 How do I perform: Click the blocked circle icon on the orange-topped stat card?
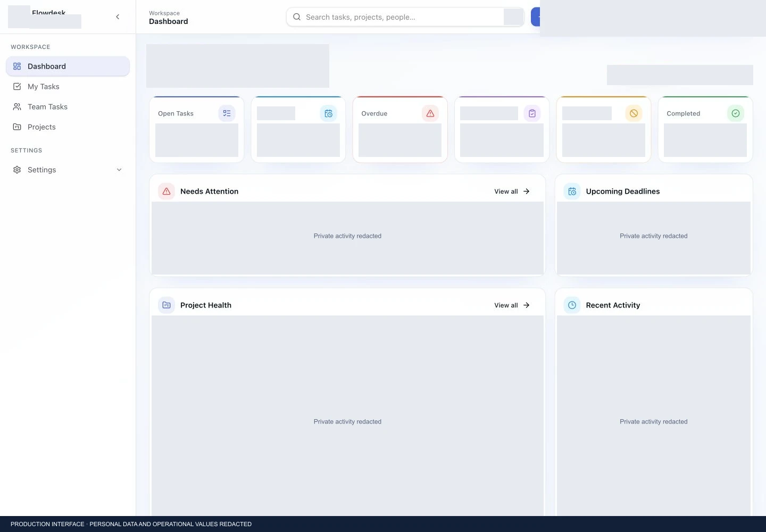(634, 113)
